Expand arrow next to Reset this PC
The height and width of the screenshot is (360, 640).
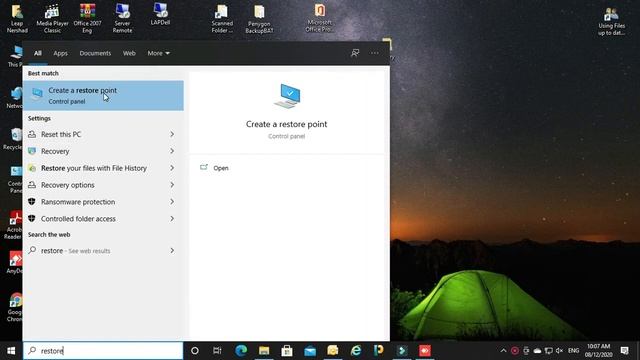(172, 134)
